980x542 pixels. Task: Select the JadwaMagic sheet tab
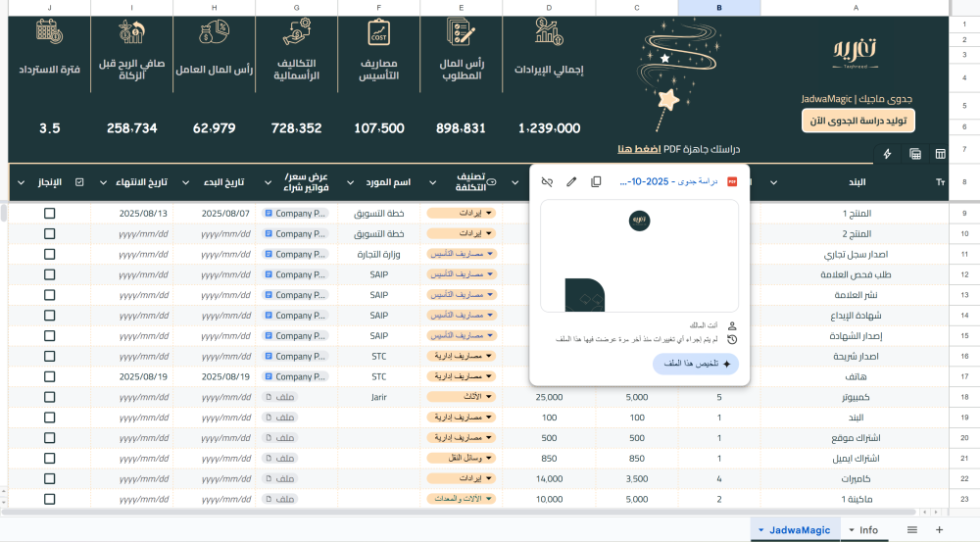799,530
